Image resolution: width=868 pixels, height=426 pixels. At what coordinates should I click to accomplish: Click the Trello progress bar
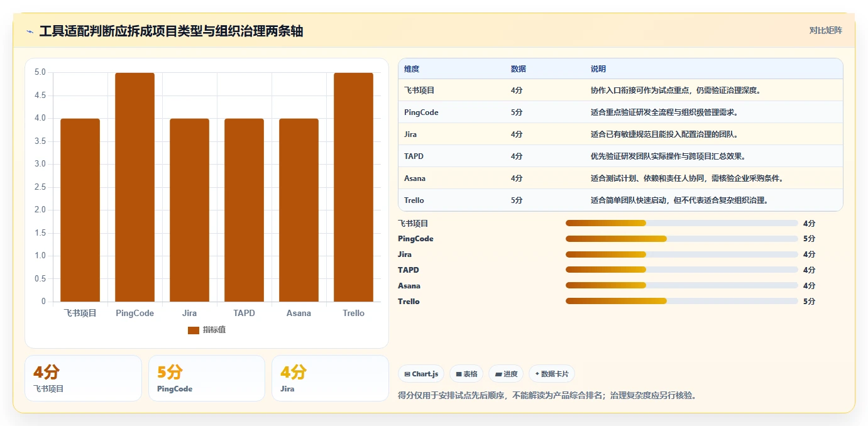682,301
